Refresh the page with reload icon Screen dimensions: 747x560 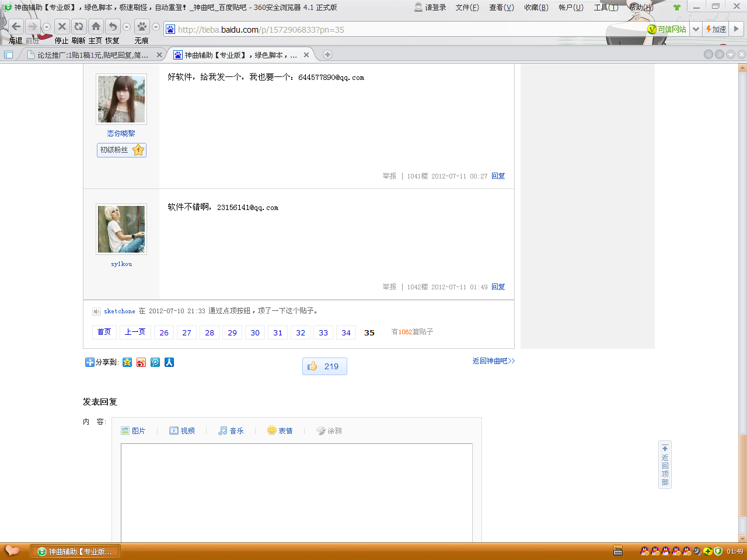coord(78,27)
